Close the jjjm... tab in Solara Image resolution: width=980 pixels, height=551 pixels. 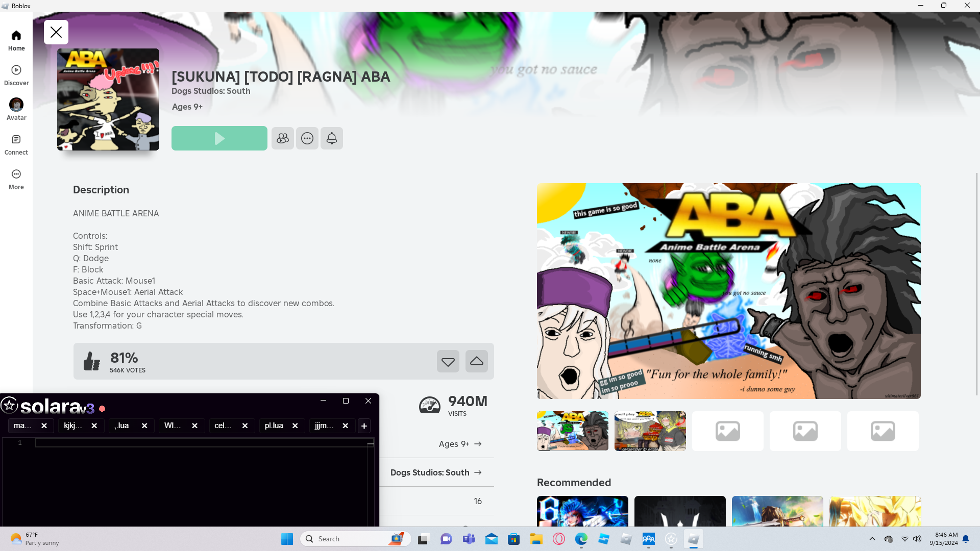(346, 425)
